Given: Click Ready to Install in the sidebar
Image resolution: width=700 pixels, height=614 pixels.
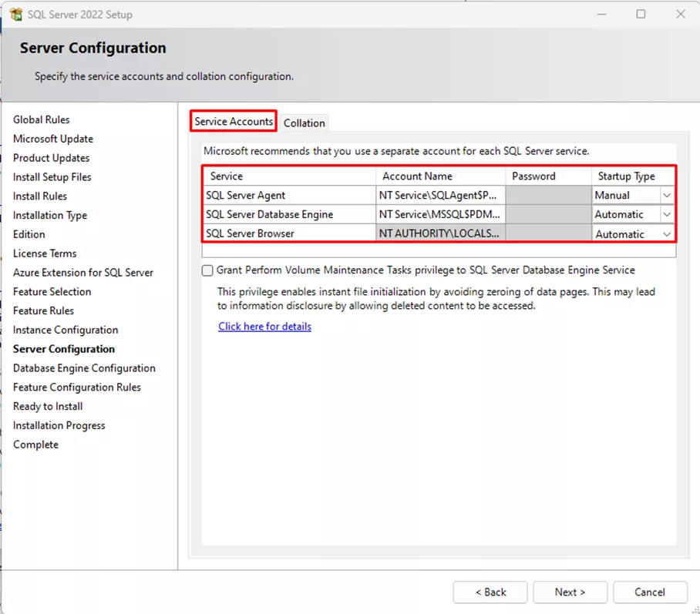Looking at the screenshot, I should [x=48, y=407].
